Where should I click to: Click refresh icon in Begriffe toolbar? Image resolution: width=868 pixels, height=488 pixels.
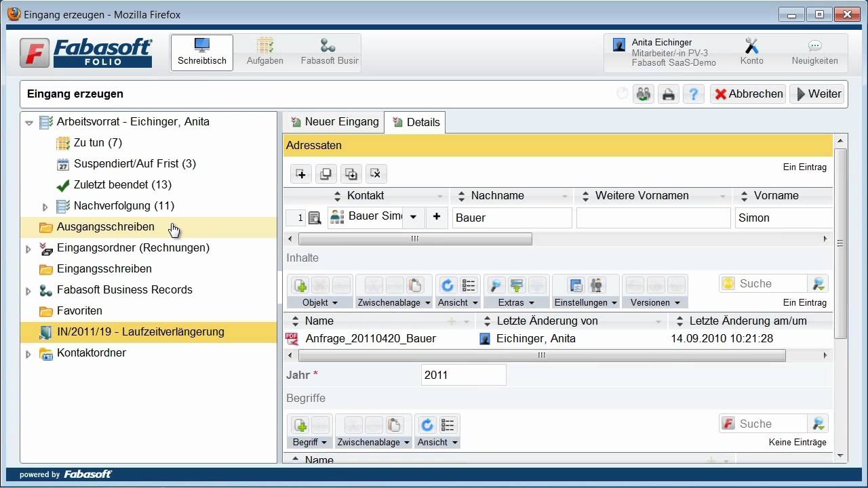(x=427, y=425)
